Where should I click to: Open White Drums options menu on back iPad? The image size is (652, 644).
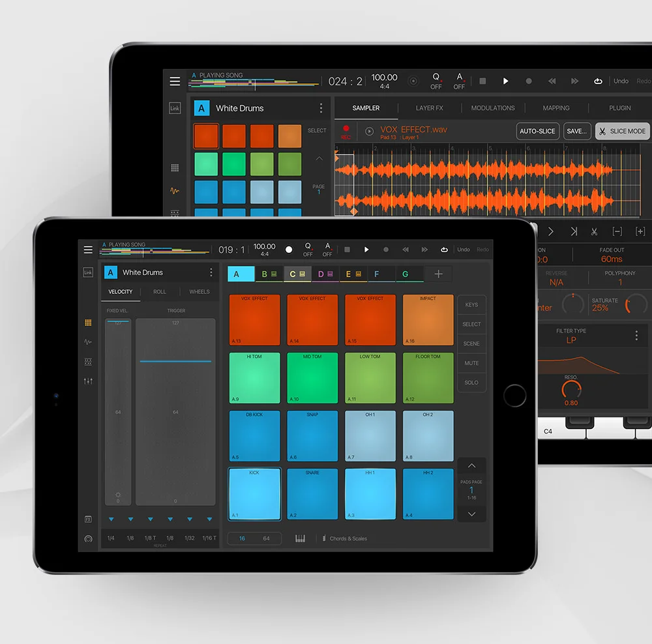(x=321, y=108)
